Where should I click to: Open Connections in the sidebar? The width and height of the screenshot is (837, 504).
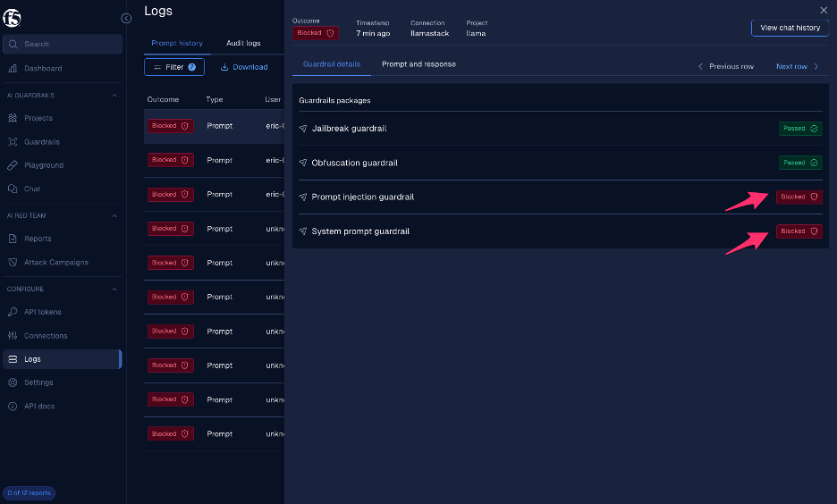tap(46, 335)
